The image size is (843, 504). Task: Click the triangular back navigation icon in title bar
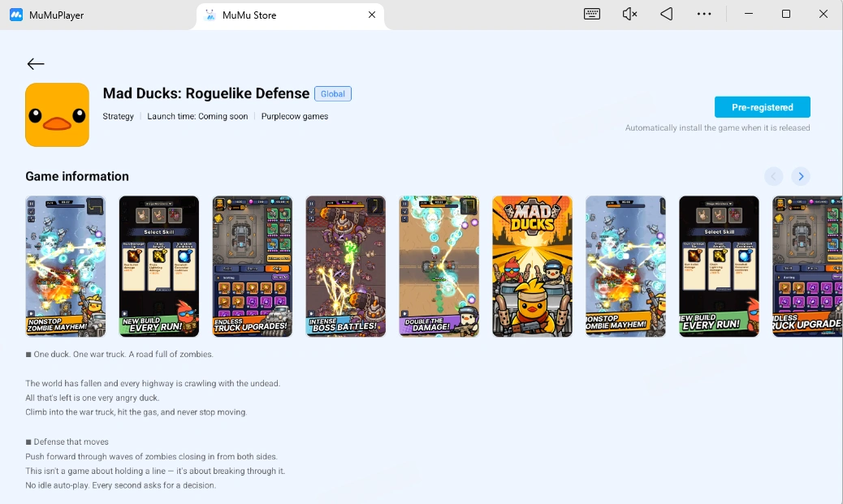click(x=667, y=14)
